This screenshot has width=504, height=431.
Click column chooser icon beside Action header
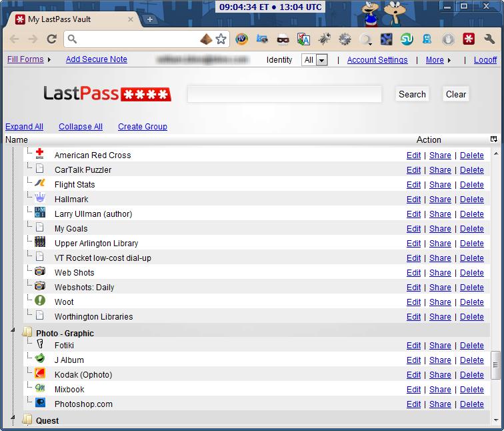coord(494,139)
